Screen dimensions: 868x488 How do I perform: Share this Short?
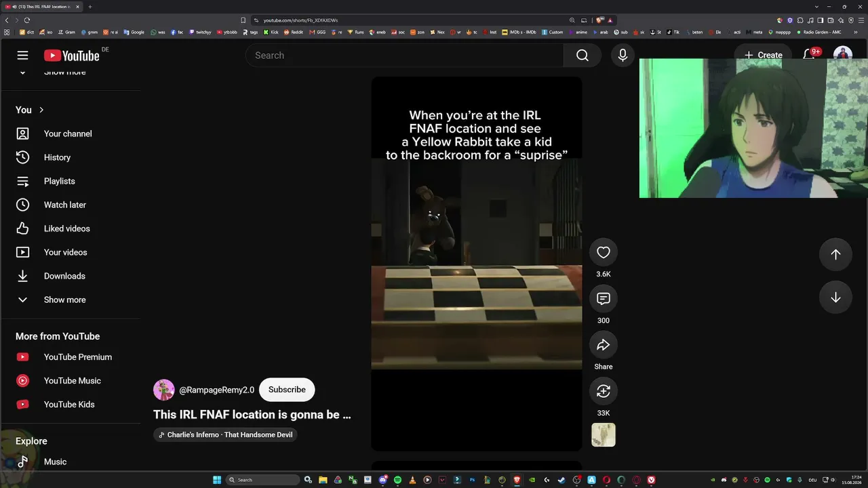click(x=604, y=345)
